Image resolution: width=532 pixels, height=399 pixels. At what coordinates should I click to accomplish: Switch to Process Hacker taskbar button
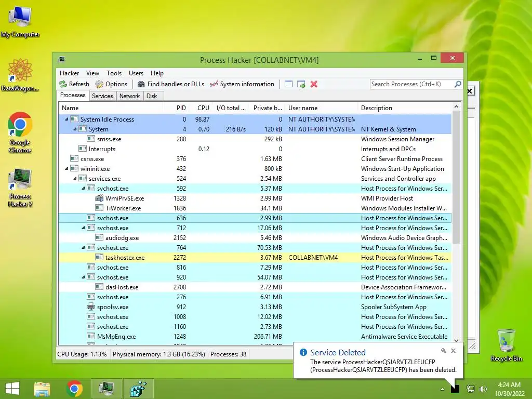click(107, 389)
